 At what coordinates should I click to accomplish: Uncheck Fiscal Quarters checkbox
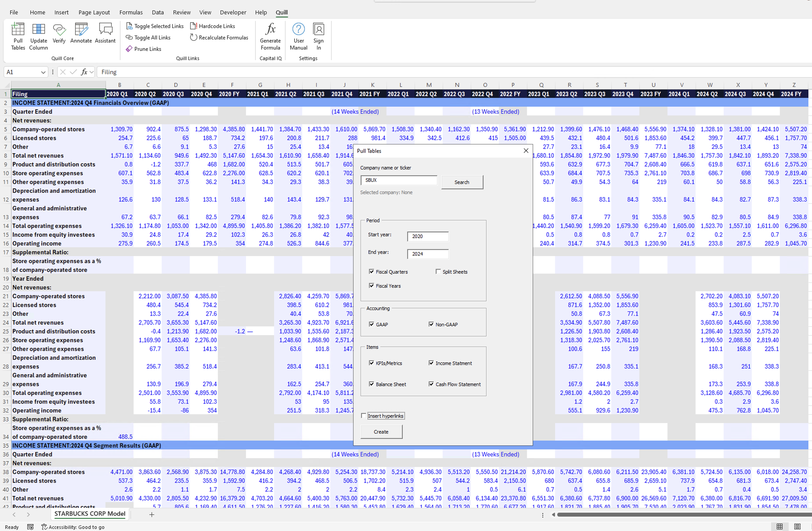tap(371, 271)
